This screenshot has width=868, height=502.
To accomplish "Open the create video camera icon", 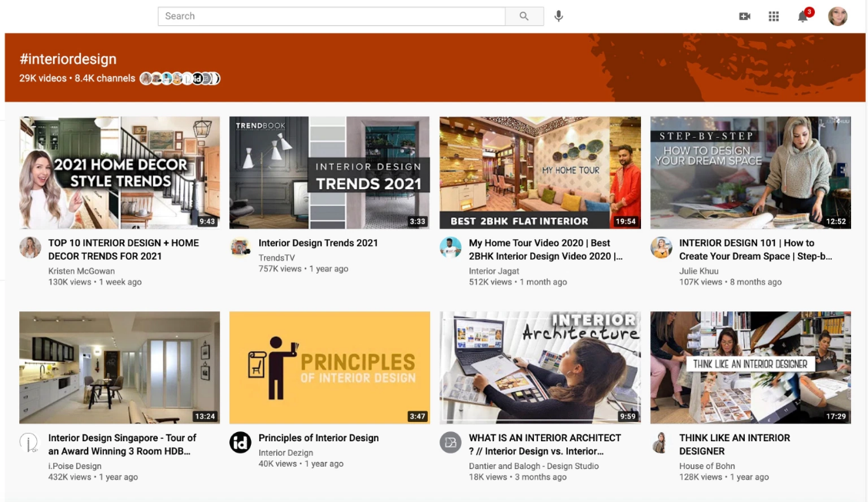I will (744, 16).
